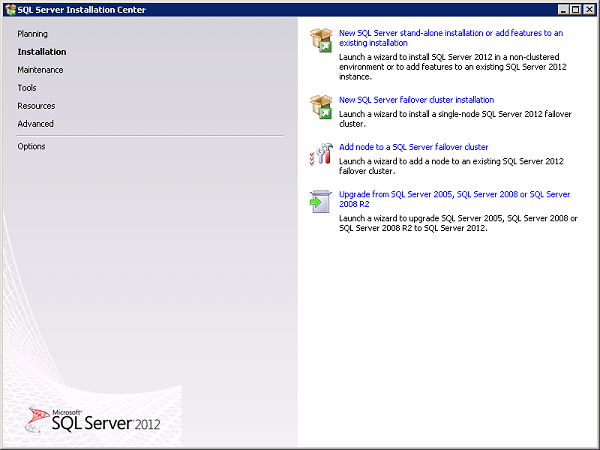Click the SQL Server Installation Center title text
The image size is (600, 450).
[82, 10]
